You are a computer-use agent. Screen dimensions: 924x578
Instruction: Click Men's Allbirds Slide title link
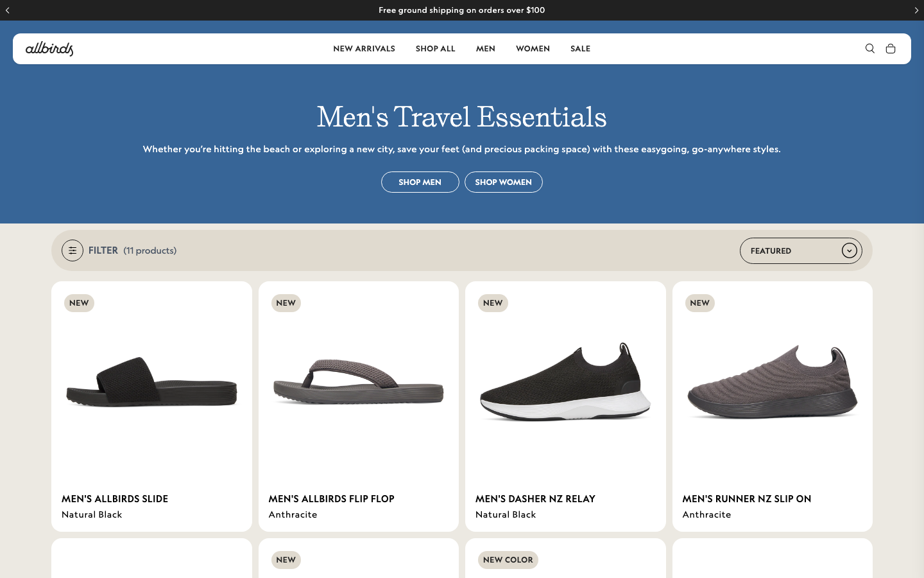tap(115, 499)
